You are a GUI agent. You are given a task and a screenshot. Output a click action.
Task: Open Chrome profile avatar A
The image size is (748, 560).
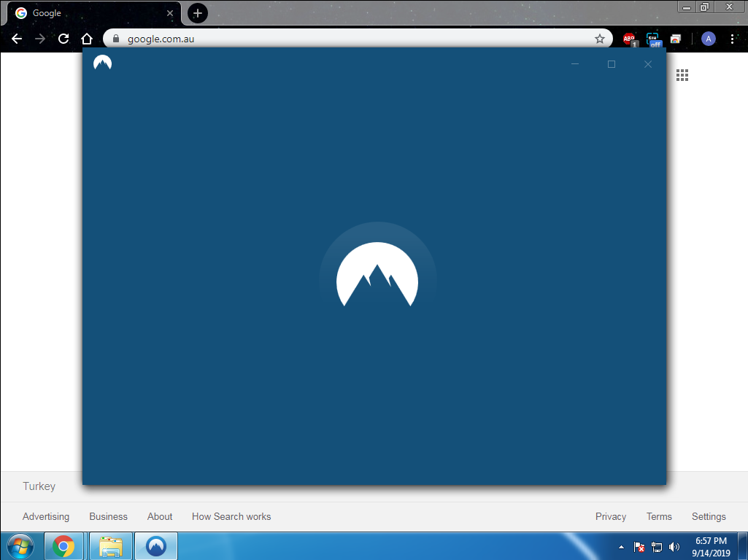709,39
